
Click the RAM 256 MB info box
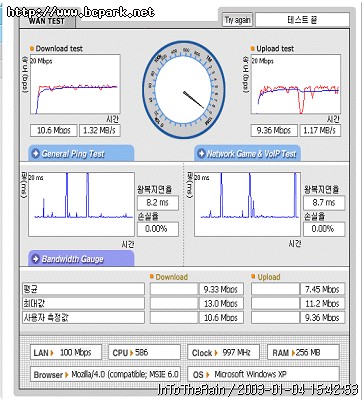[303, 352]
